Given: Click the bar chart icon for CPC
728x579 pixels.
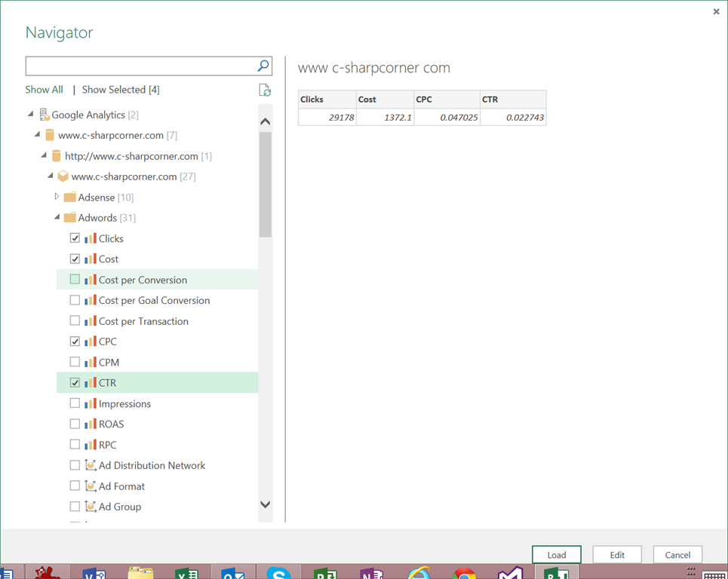Looking at the screenshot, I should (91, 342).
